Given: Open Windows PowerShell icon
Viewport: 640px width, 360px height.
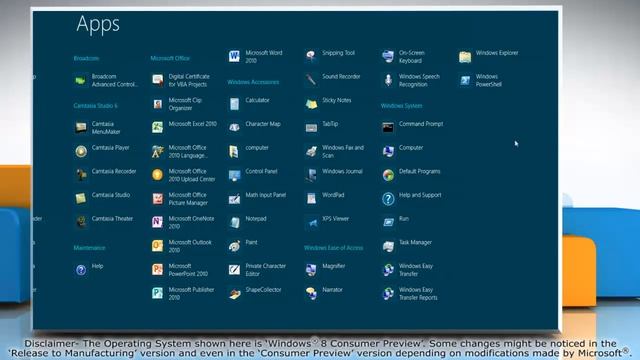Looking at the screenshot, I should (464, 80).
